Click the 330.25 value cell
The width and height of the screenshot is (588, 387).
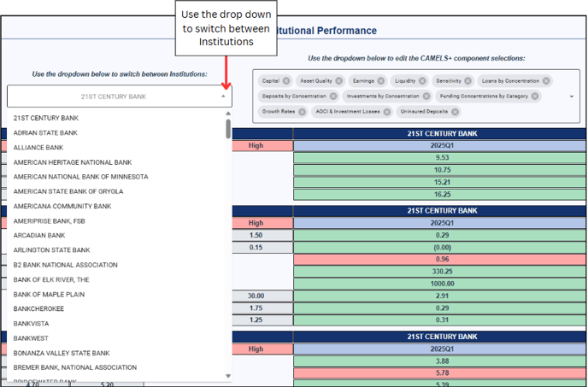pos(439,272)
